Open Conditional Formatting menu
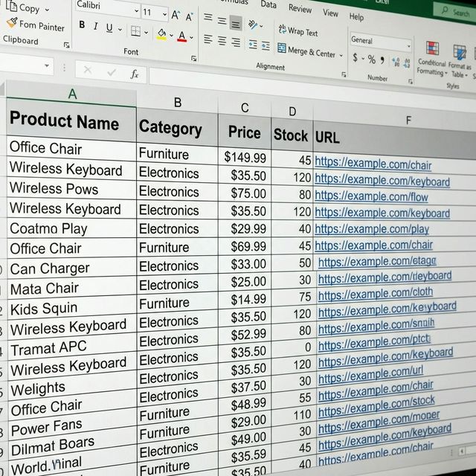Viewport: 476px width, 476px height. [x=431, y=58]
